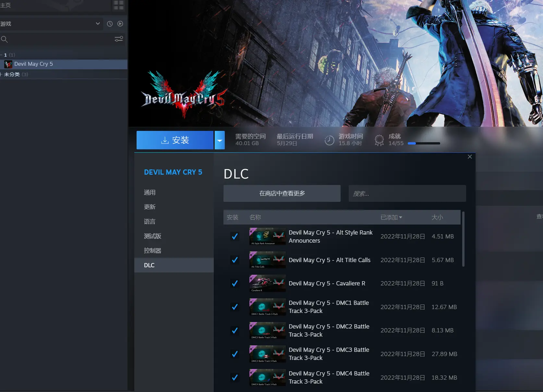
Task: Open the 控制器 settings tab
Action: (x=174, y=251)
